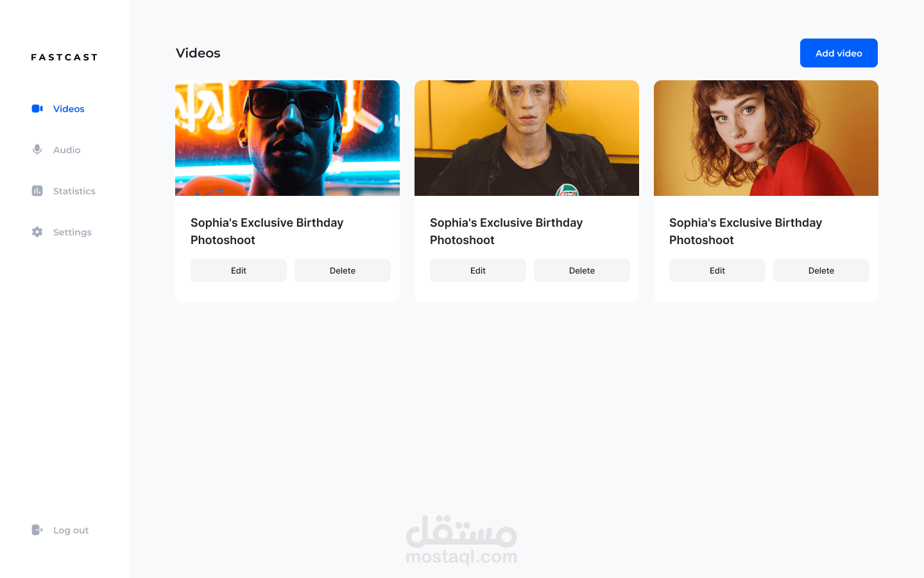Open the Statistics page label
This screenshot has width=924, height=578.
point(74,191)
